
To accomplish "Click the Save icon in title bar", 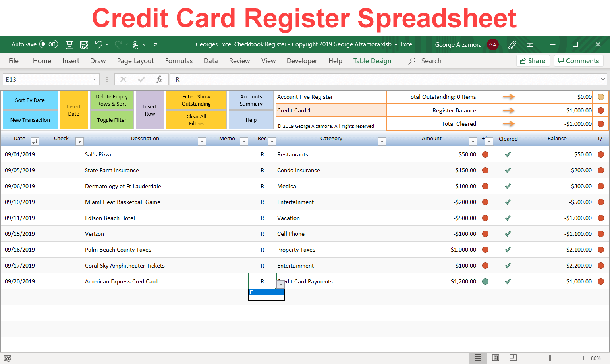I will pyautogui.click(x=69, y=45).
